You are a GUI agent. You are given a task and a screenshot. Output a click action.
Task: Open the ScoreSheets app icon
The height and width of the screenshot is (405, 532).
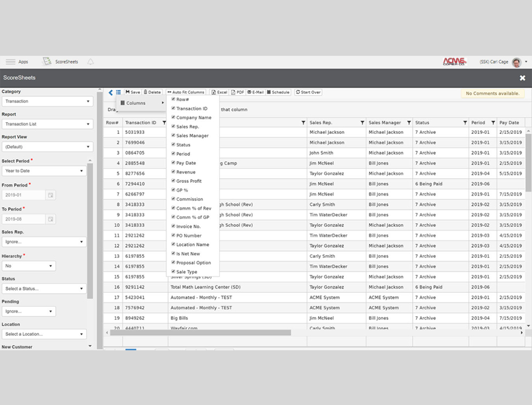[x=46, y=62]
